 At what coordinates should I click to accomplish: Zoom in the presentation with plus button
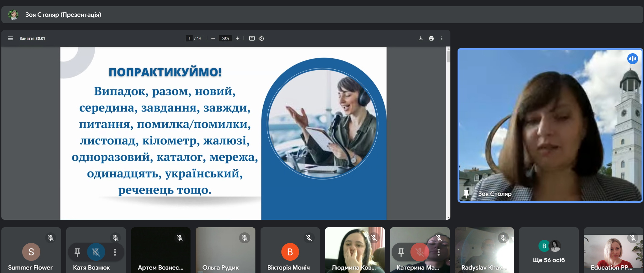point(238,39)
